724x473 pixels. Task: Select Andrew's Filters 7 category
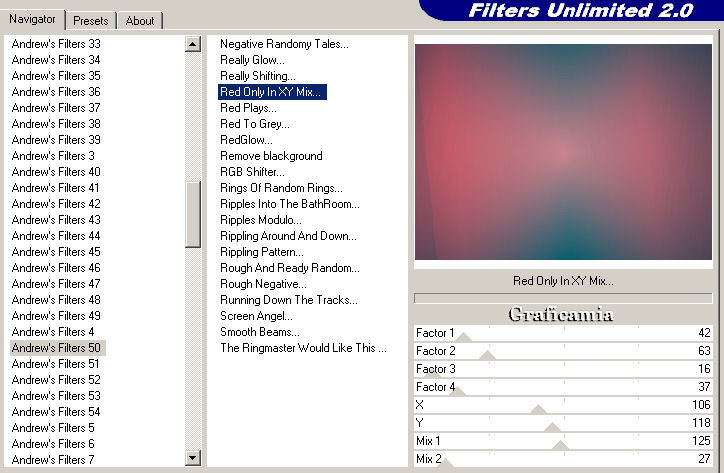pyautogui.click(x=53, y=460)
